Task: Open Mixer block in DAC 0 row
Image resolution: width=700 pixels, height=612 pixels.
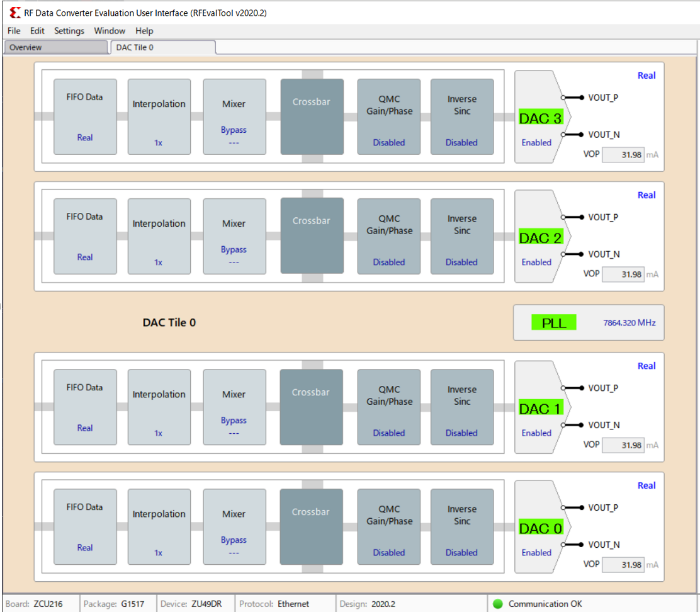Action: 234,527
